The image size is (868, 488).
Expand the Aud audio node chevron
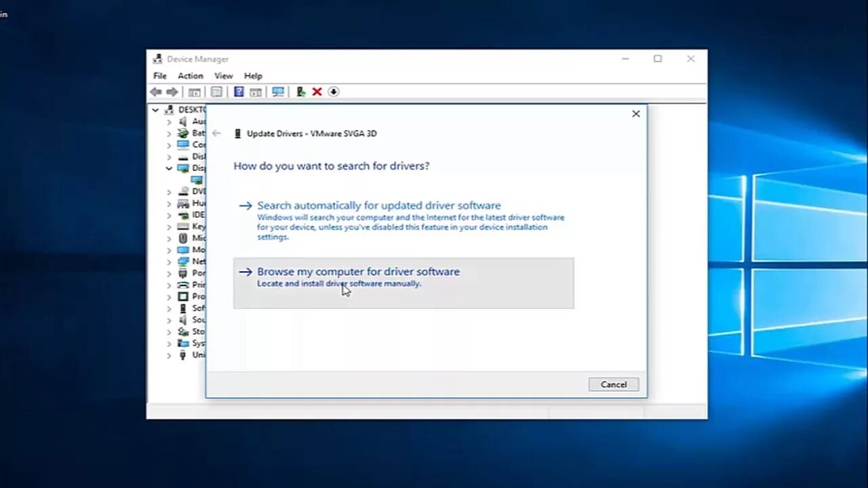click(x=169, y=121)
